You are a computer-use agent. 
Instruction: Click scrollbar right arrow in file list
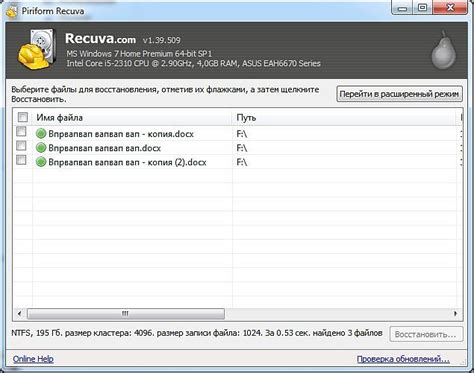455,313
